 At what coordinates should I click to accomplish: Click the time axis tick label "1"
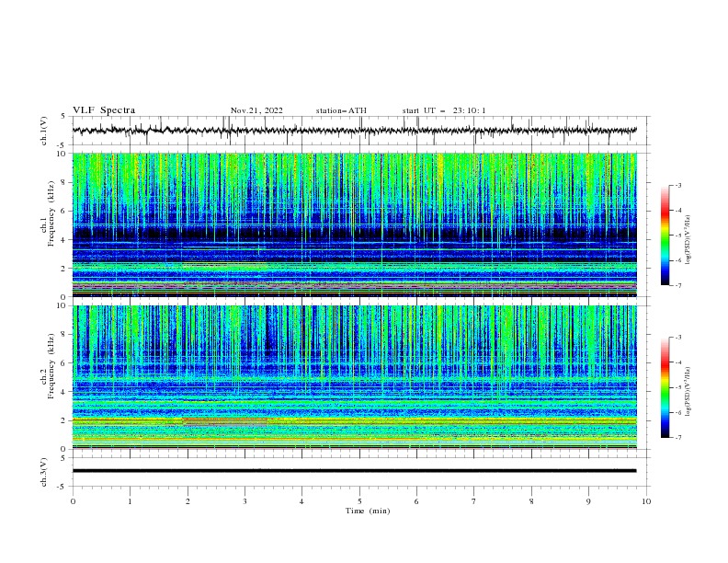pyautogui.click(x=130, y=501)
